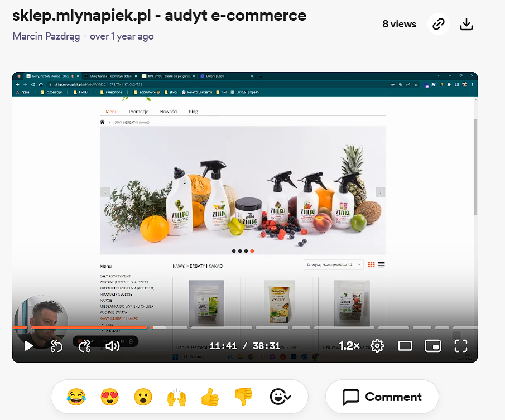Open video settings gear
The image size is (505, 420).
click(377, 346)
